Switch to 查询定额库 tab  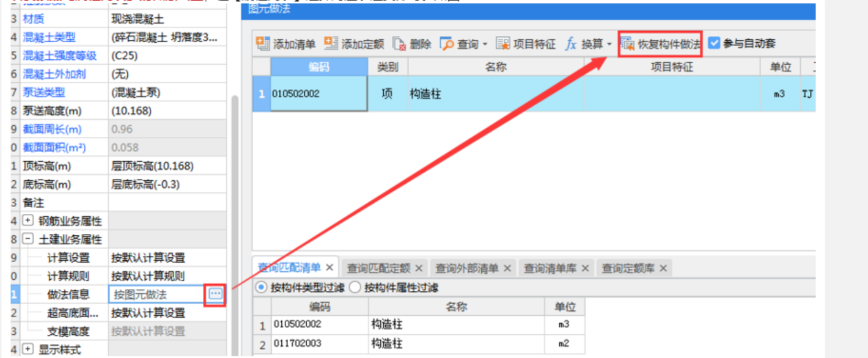click(628, 268)
